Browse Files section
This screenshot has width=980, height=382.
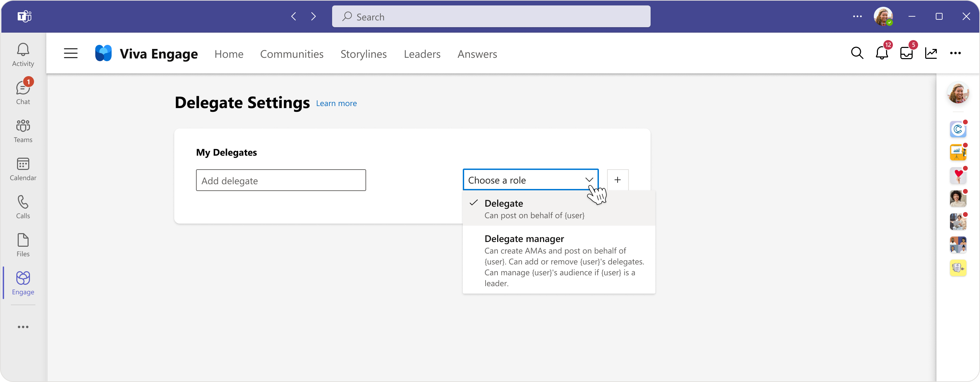pyautogui.click(x=24, y=245)
